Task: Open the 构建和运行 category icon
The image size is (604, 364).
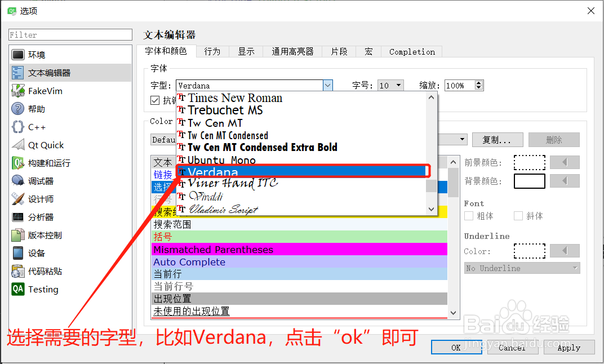Action: [x=17, y=163]
